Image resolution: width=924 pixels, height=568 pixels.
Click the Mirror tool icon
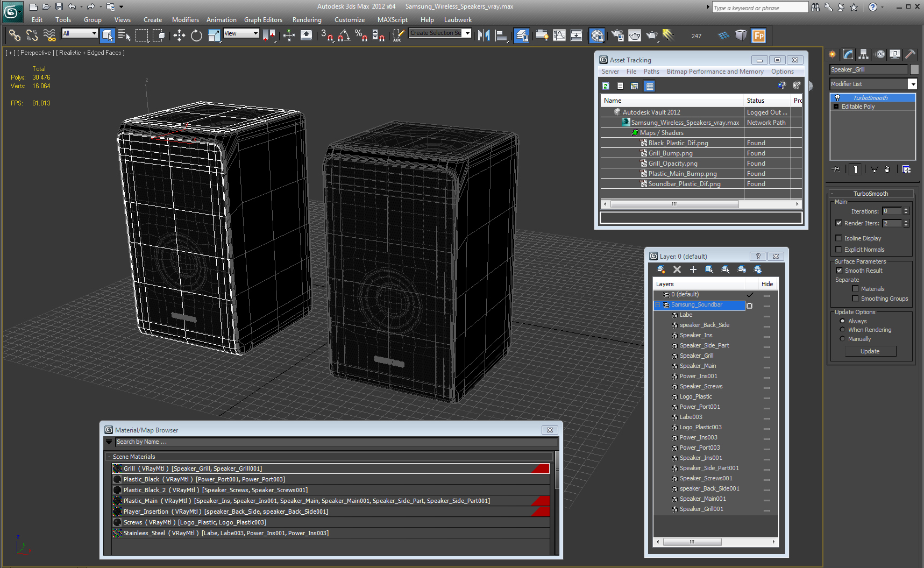484,35
